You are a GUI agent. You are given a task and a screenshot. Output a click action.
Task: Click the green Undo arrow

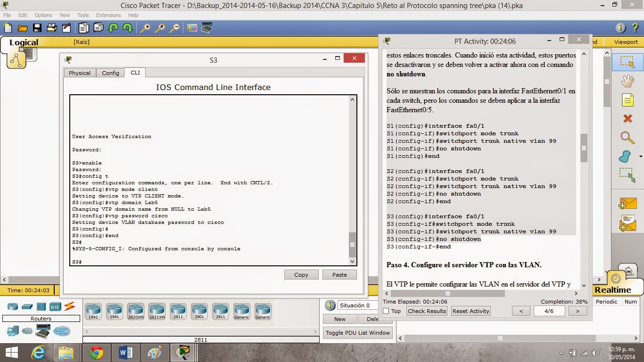[113, 28]
